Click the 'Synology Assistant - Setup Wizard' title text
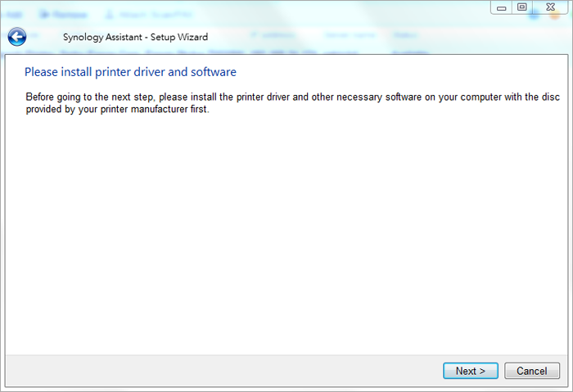Screen dimensions: 573x392 click(x=135, y=37)
